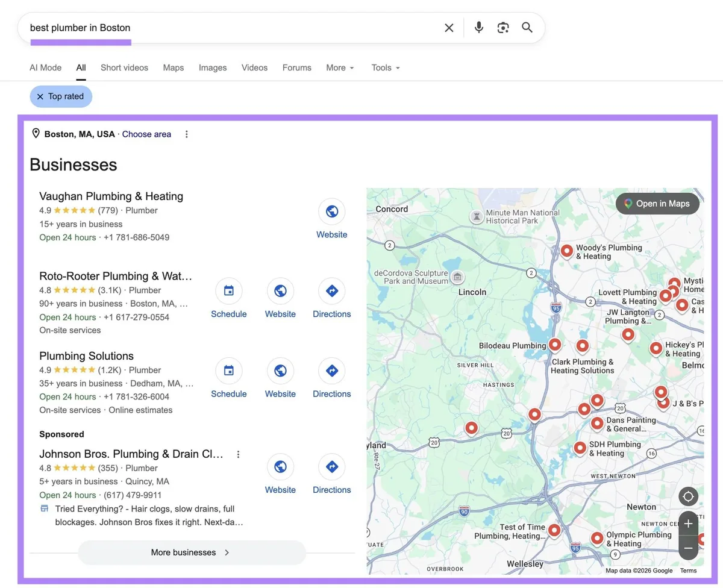Click the Clark Plumbing & Heating Solutions label

coord(582,366)
